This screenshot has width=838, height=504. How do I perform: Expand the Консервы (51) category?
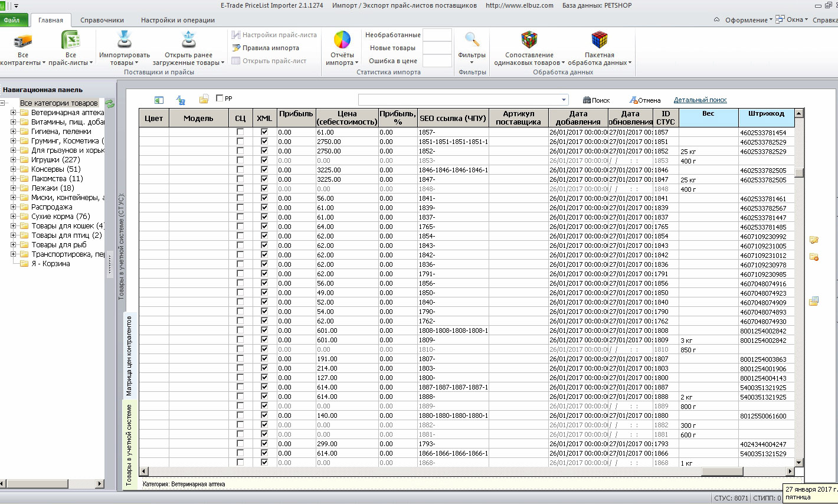coord(13,169)
